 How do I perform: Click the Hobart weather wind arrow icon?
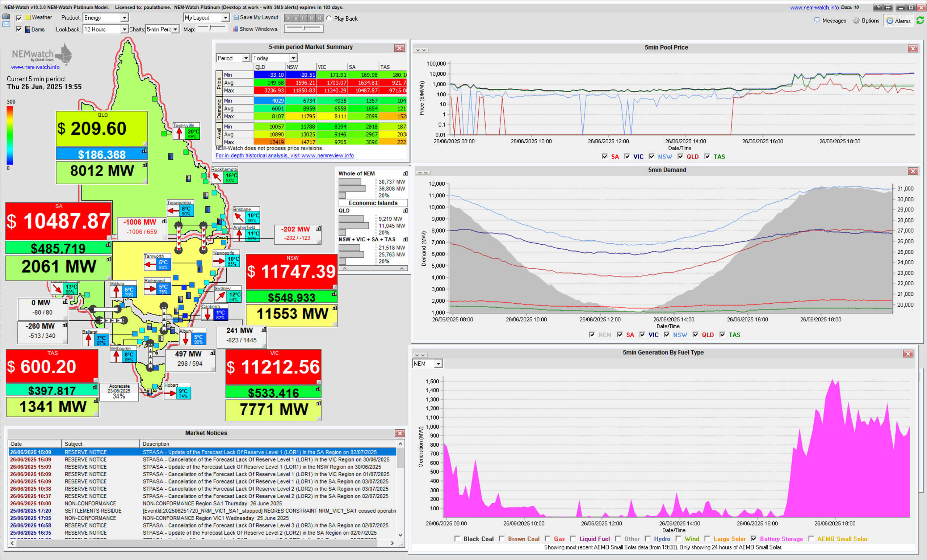(x=171, y=393)
